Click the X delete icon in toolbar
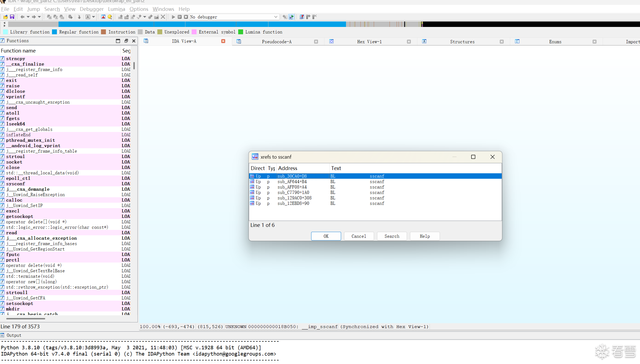Screen dimensions: 640x364 point(163,17)
